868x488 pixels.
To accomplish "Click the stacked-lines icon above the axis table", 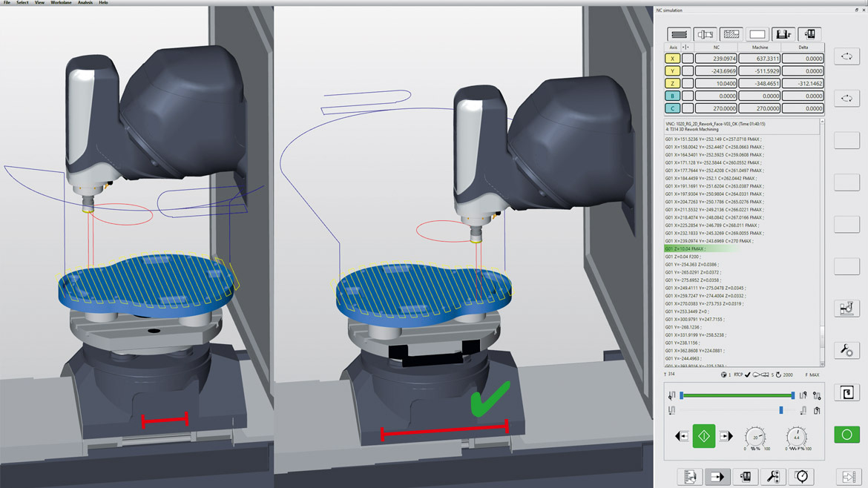I will pos(679,34).
